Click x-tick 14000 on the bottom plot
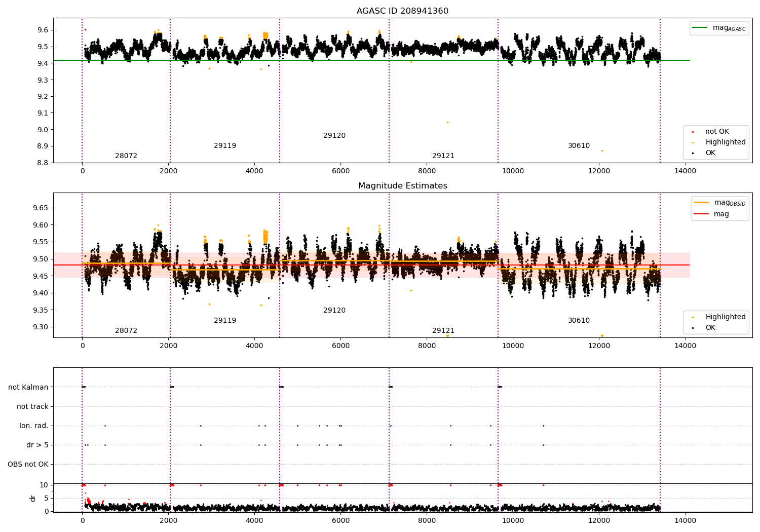Screen dimensions: 760x532 point(686,520)
